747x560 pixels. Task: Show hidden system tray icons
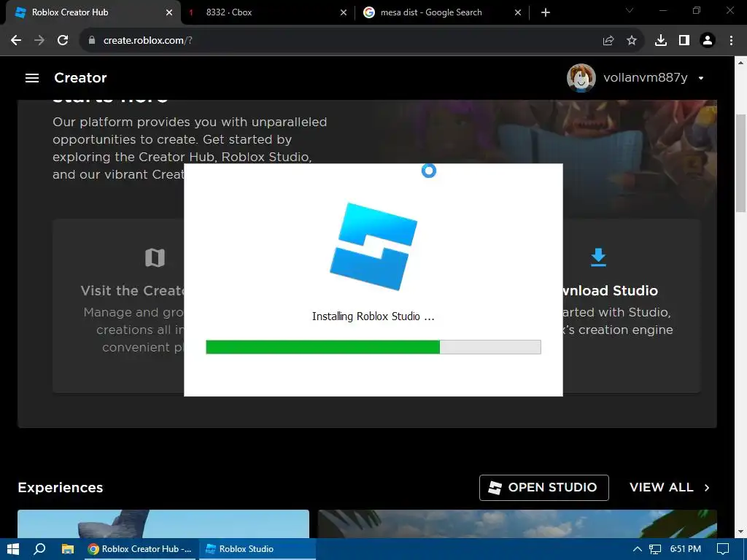[638, 549]
